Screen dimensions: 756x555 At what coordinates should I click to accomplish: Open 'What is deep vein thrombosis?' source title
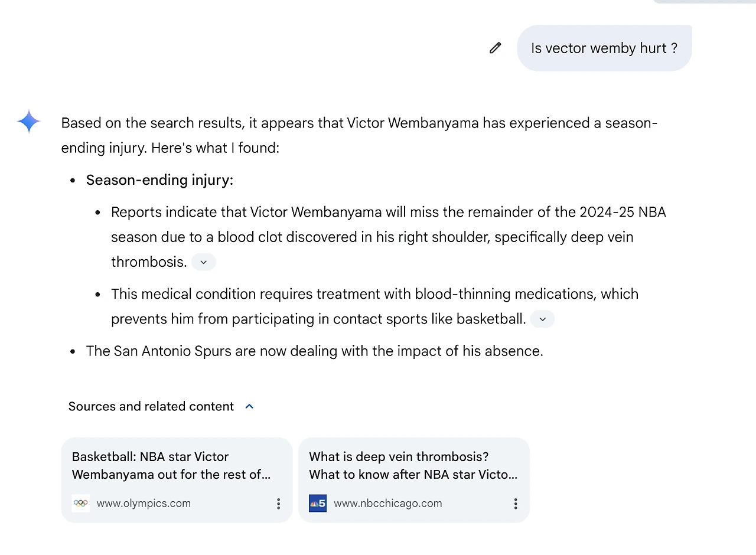pos(413,465)
